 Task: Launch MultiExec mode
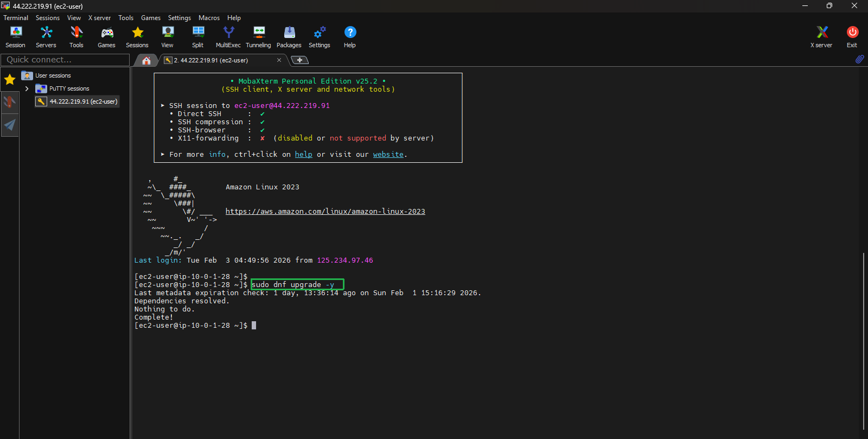click(x=228, y=37)
